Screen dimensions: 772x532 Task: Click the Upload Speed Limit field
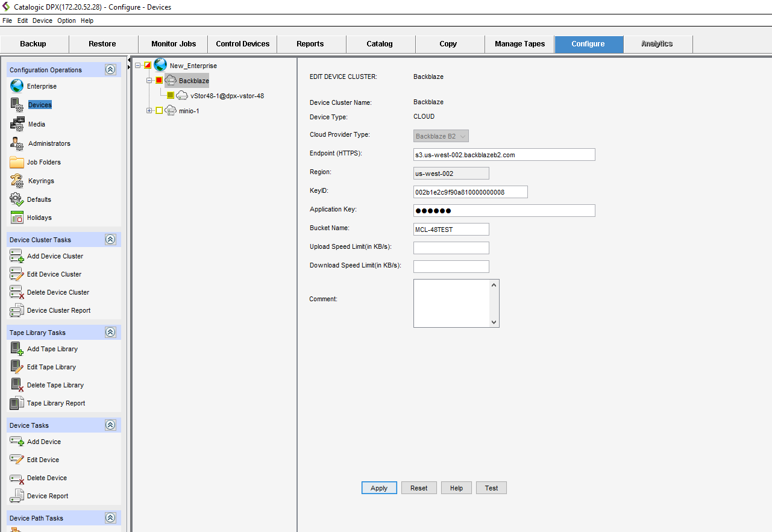tap(451, 248)
